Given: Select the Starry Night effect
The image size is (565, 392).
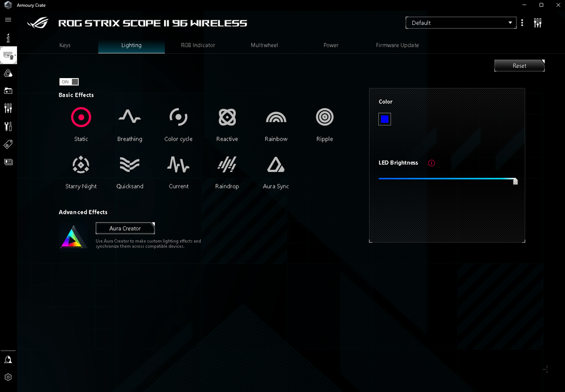Looking at the screenshot, I should coord(81,172).
